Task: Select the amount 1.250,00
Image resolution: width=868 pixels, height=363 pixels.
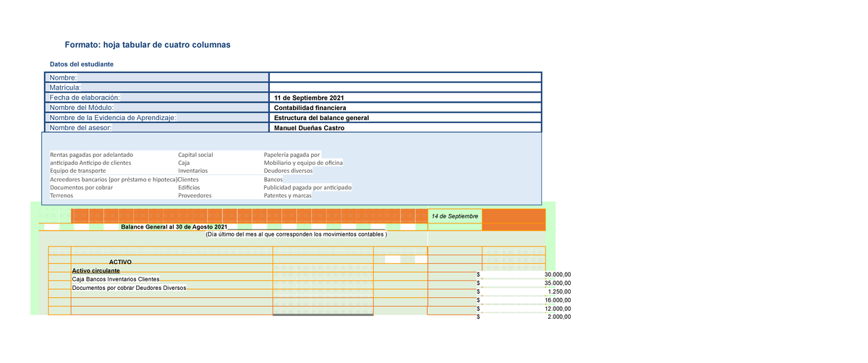Action: pyautogui.click(x=559, y=291)
